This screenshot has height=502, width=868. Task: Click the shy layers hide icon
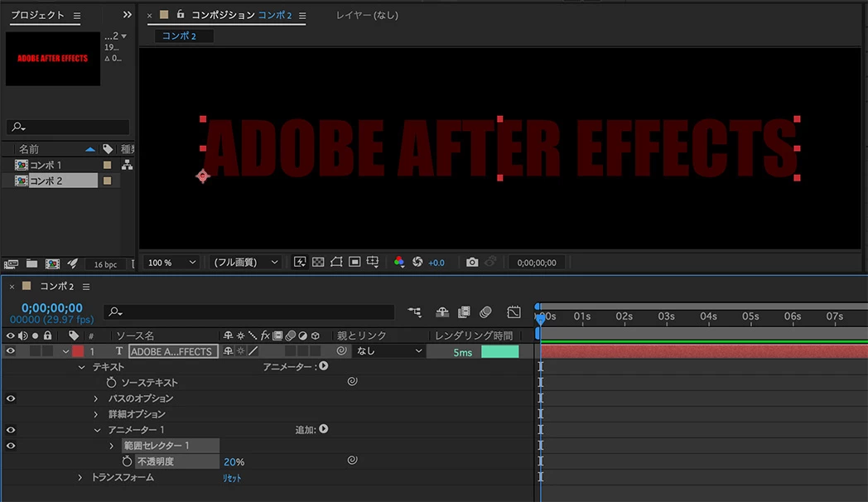tap(441, 312)
